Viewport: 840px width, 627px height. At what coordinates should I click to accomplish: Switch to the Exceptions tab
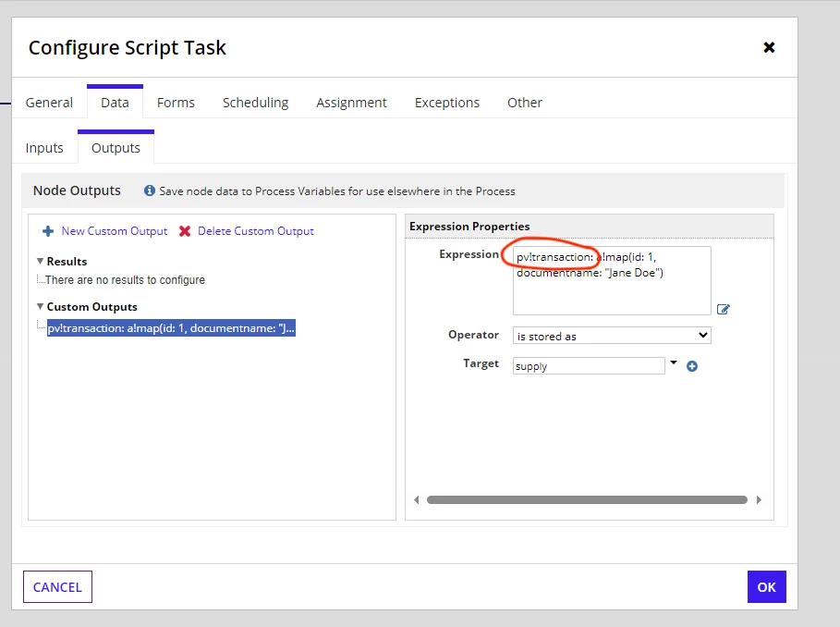[x=446, y=103]
